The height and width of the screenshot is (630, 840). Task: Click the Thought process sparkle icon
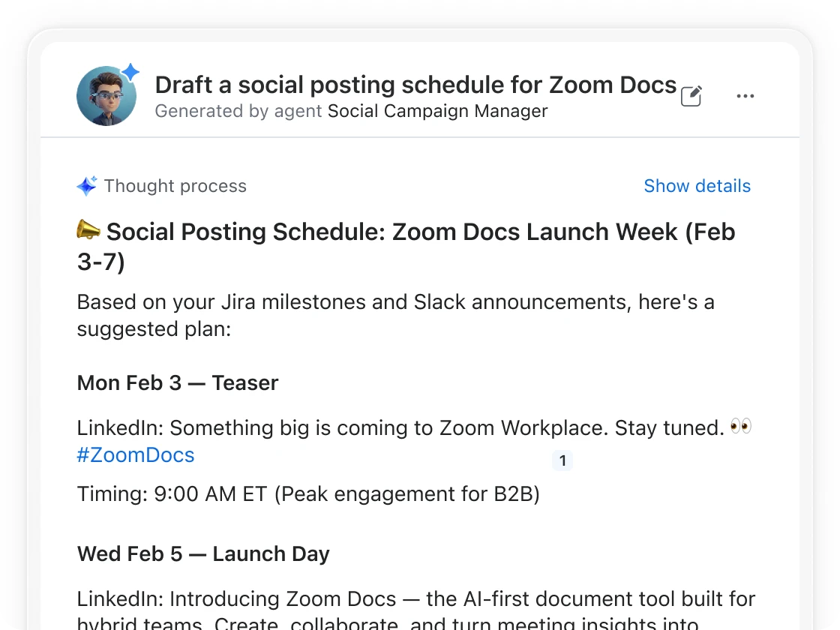[87, 185]
